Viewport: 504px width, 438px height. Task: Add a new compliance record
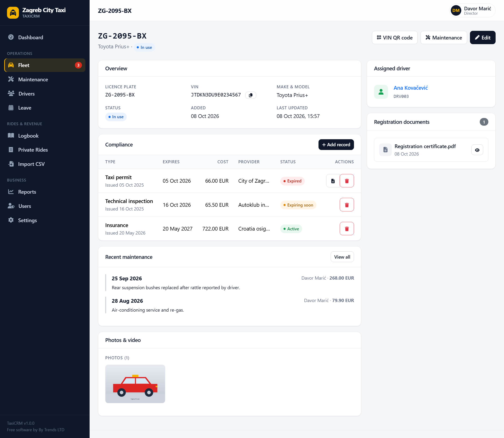[x=336, y=145]
